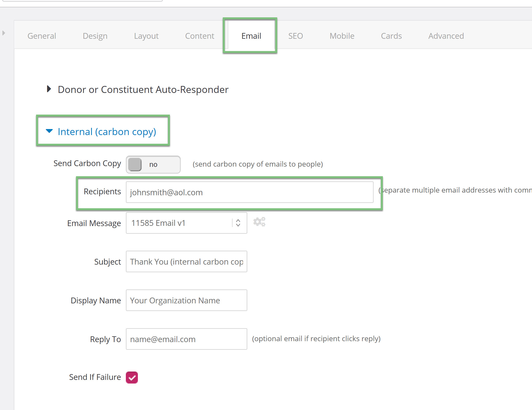
Task: Open the Cards tab
Action: pos(391,36)
